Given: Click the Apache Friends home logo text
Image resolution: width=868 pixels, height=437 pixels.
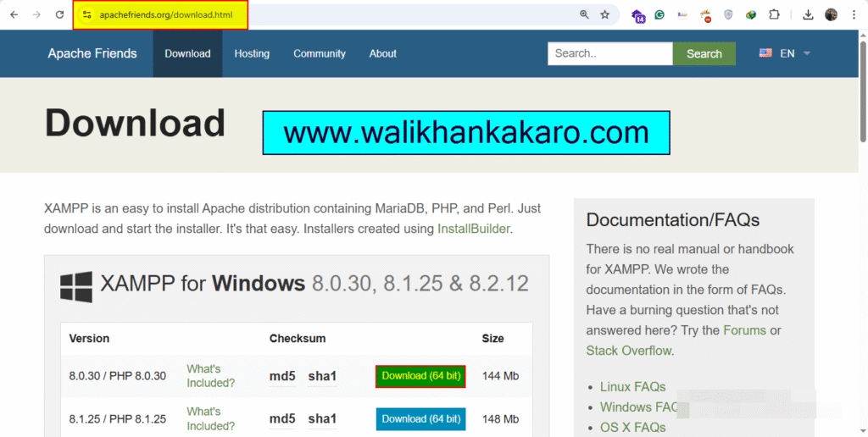Looking at the screenshot, I should tap(92, 53).
